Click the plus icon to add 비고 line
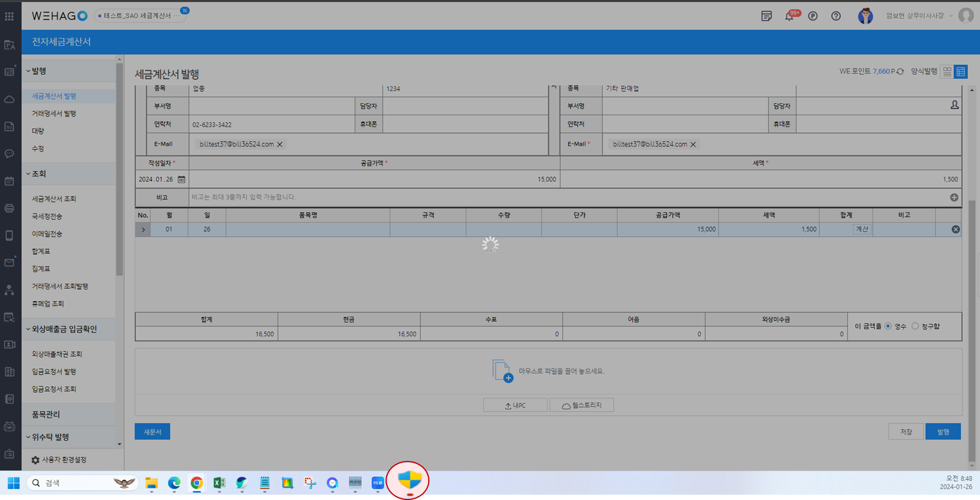The image size is (980, 500). pyautogui.click(x=954, y=197)
